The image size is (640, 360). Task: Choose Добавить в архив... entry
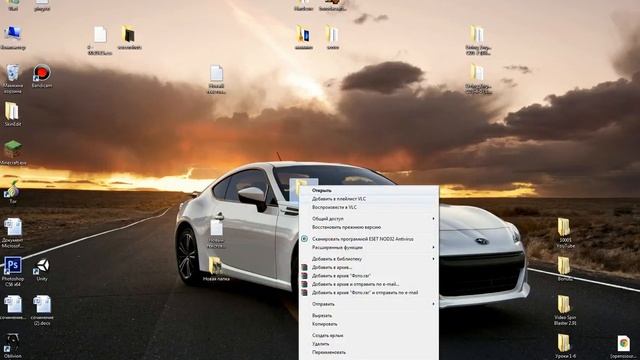click(332, 267)
